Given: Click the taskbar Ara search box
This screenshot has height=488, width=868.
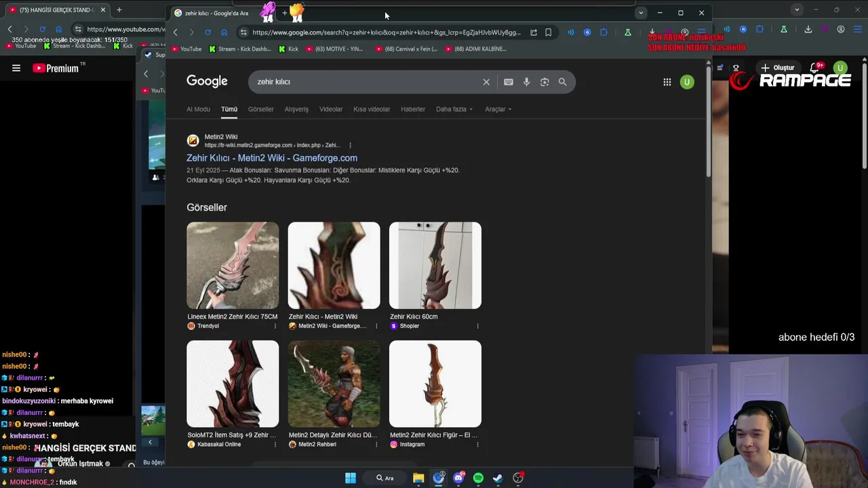Looking at the screenshot, I should (385, 478).
